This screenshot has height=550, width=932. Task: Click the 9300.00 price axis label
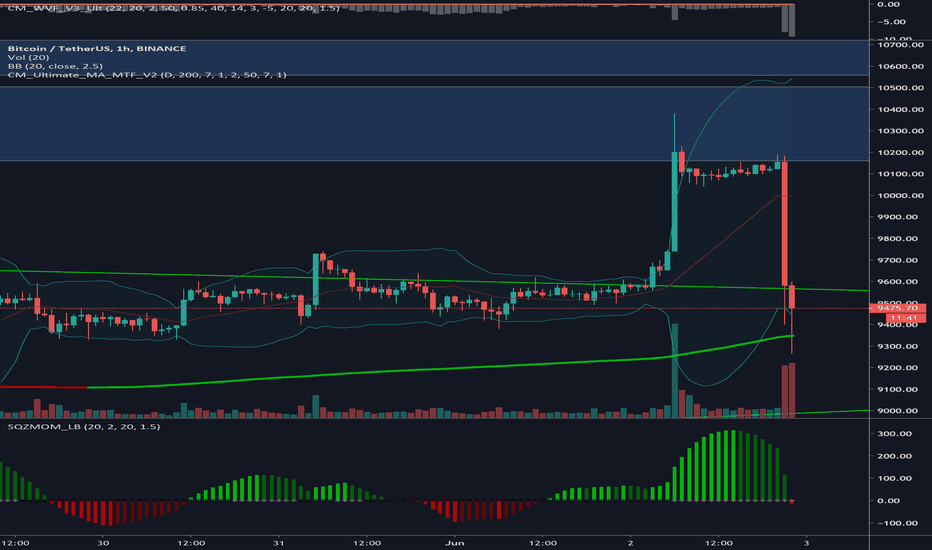pyautogui.click(x=898, y=346)
